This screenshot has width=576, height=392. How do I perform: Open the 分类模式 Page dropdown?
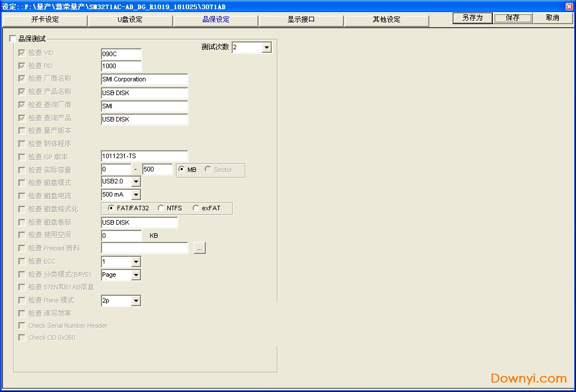pos(136,275)
